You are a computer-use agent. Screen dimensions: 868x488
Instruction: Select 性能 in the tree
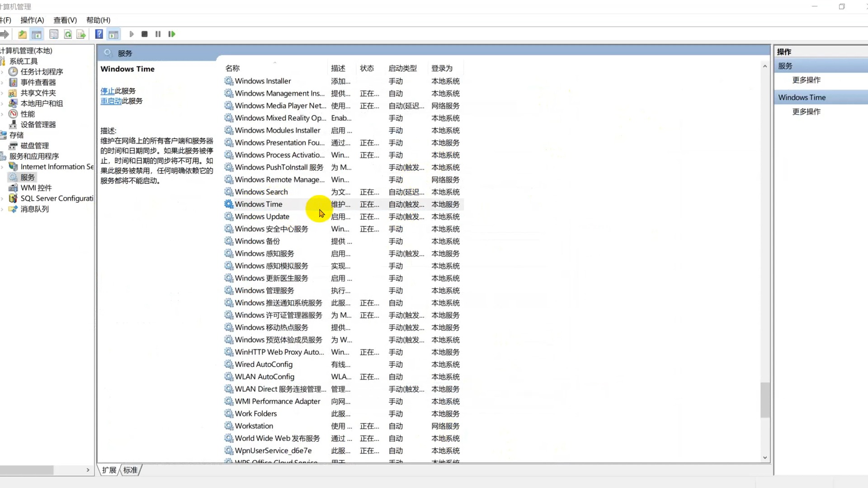28,114
